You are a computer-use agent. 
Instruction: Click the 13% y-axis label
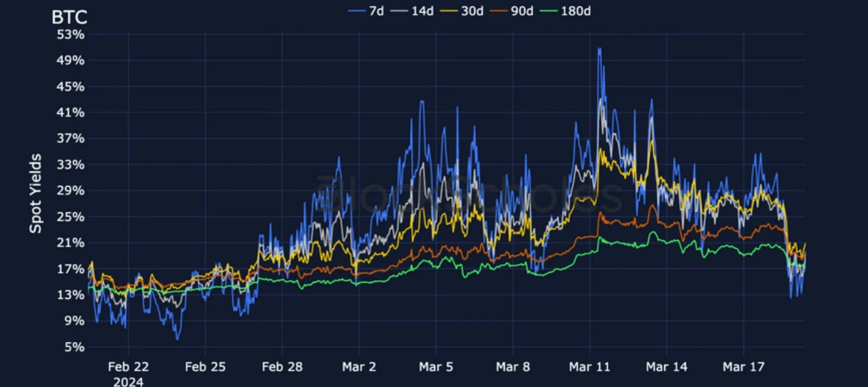(71, 295)
